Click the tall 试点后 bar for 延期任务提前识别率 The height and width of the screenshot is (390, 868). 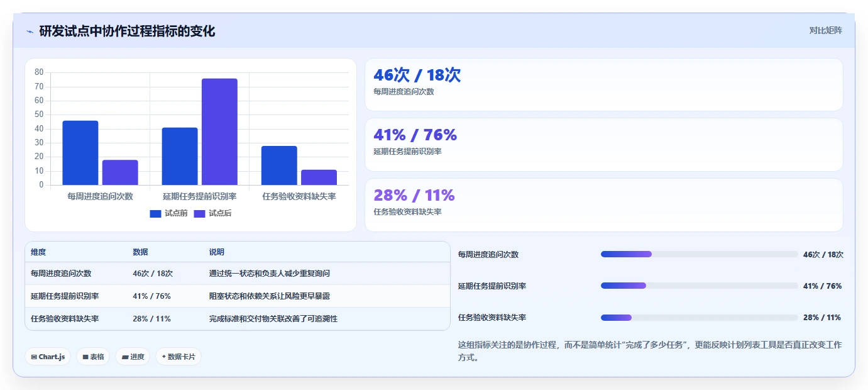219,131
